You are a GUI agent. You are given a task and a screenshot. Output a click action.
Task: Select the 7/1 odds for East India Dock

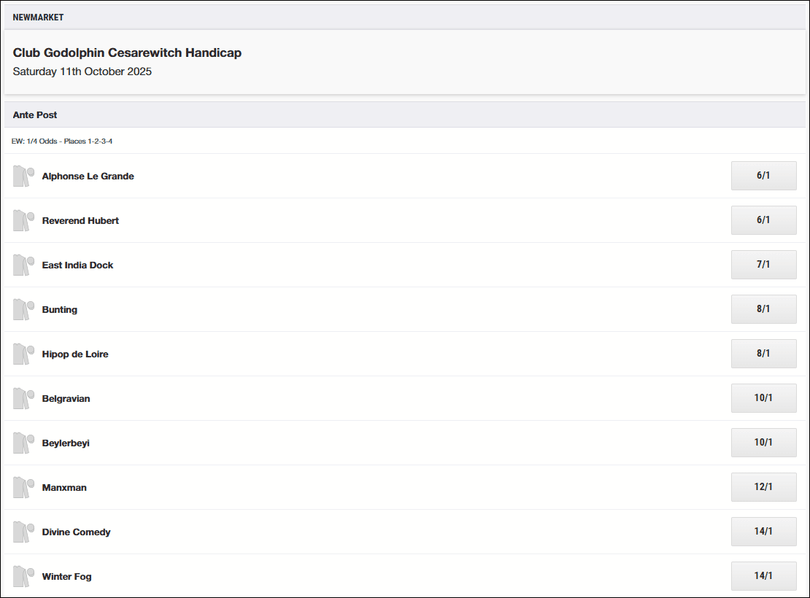(764, 265)
